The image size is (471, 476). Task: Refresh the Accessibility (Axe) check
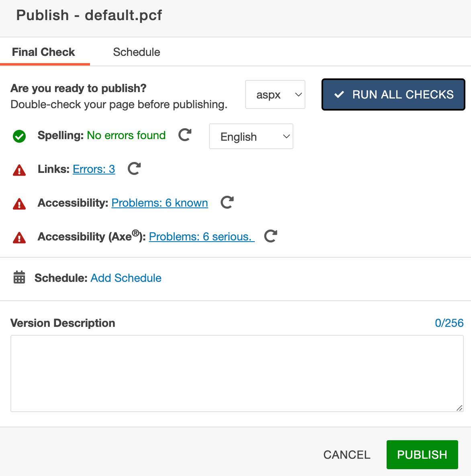coord(271,236)
